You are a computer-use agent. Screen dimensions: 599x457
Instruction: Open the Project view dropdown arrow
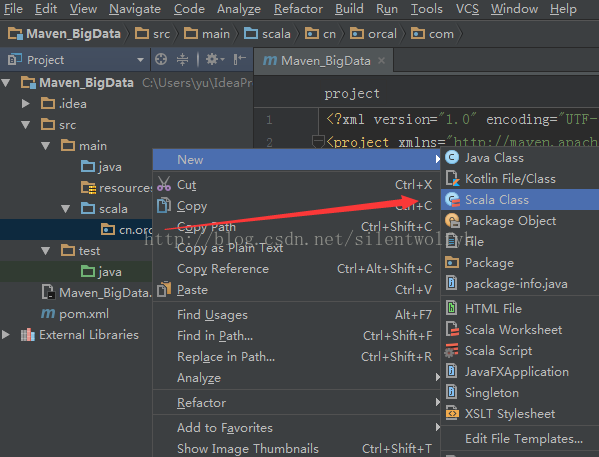(140, 60)
